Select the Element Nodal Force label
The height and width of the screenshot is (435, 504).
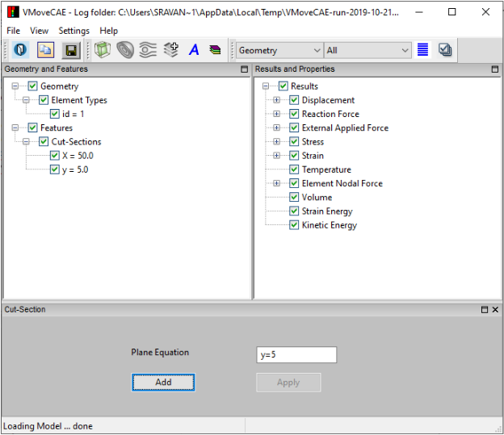[x=342, y=183]
